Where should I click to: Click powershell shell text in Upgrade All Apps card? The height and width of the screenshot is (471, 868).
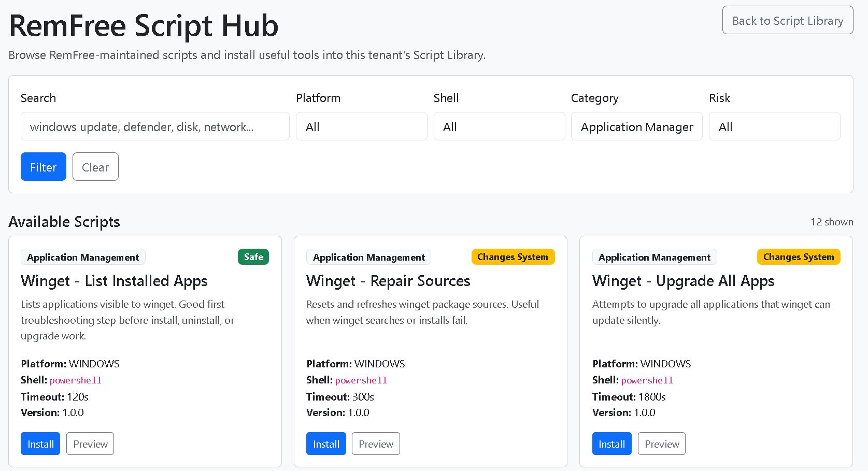click(x=647, y=380)
